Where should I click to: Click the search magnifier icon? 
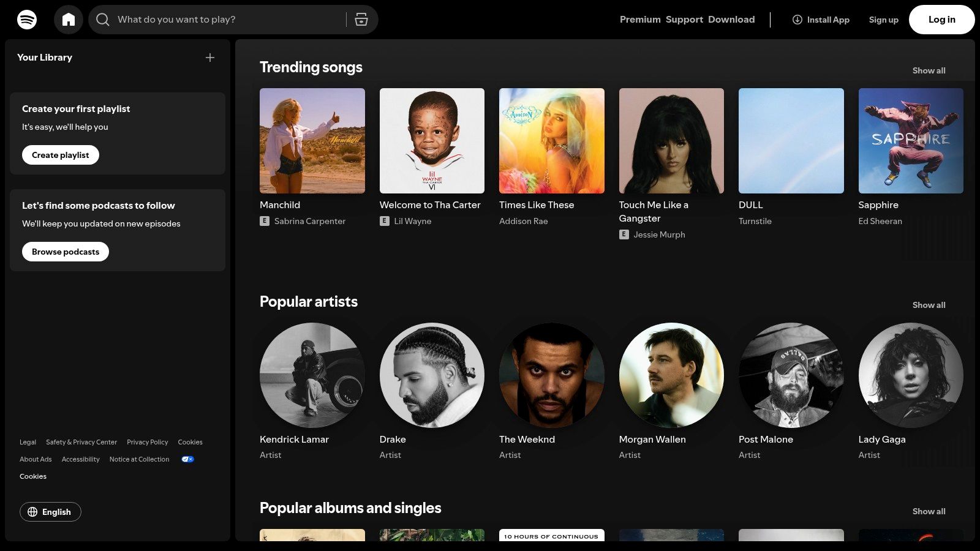coord(103,20)
